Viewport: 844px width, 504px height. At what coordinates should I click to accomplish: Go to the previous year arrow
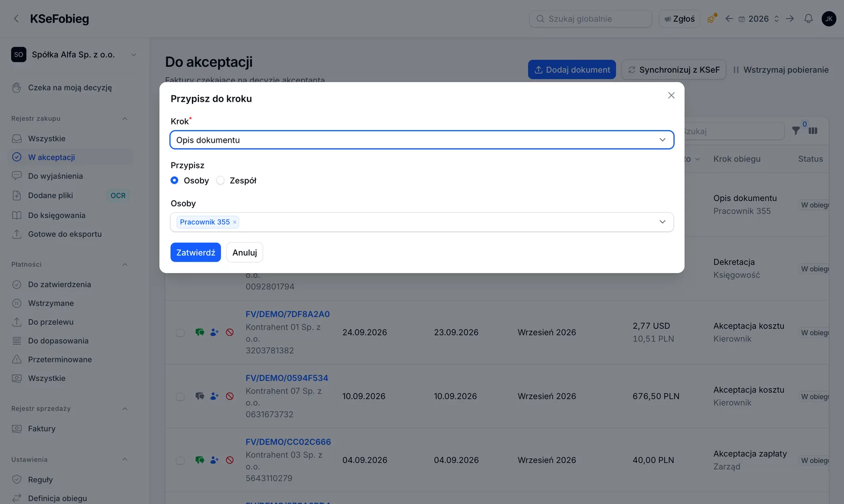coord(729,19)
